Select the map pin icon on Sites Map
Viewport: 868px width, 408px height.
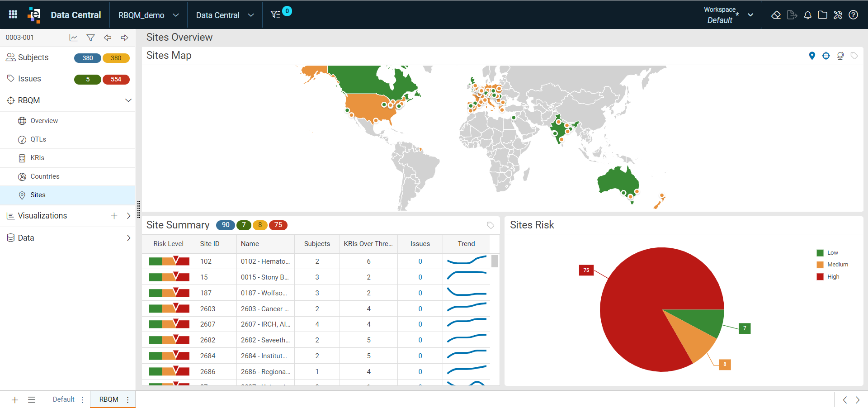[812, 56]
